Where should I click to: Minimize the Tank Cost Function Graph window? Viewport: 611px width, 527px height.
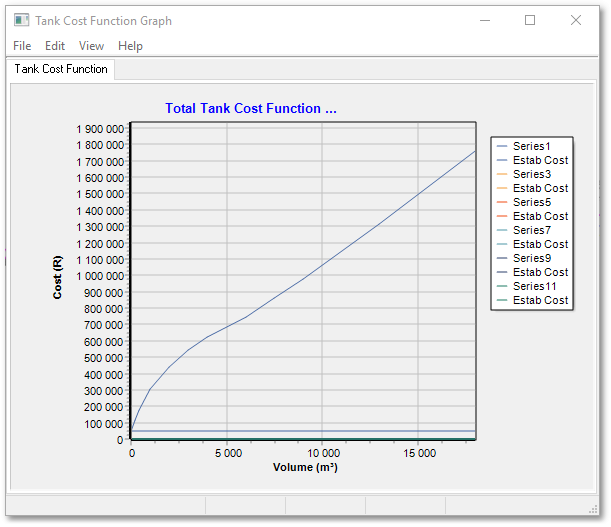pos(485,20)
